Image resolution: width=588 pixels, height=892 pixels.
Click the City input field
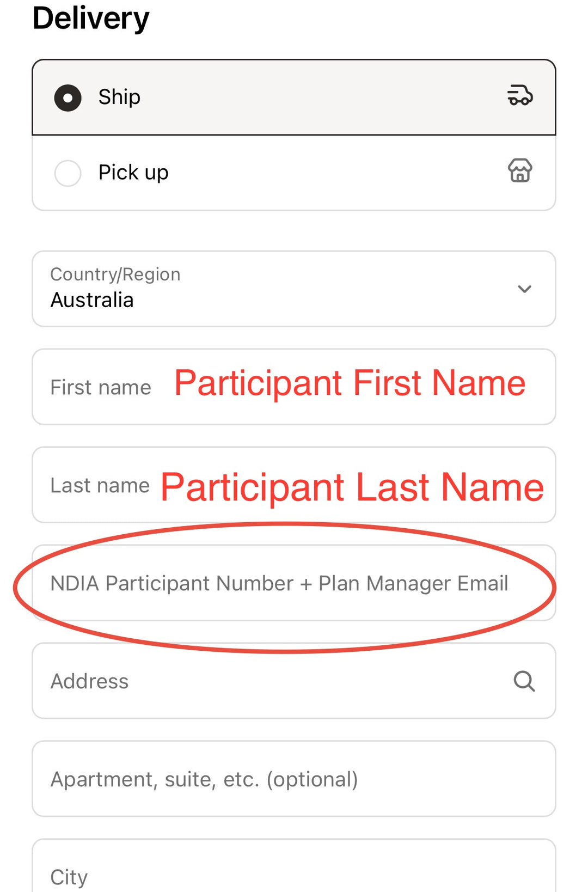294,866
